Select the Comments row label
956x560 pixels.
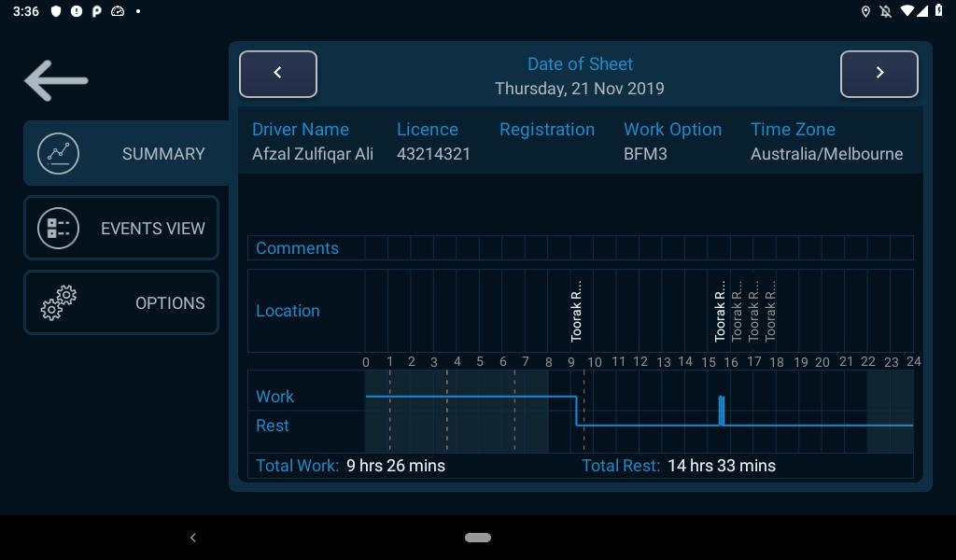pos(297,248)
